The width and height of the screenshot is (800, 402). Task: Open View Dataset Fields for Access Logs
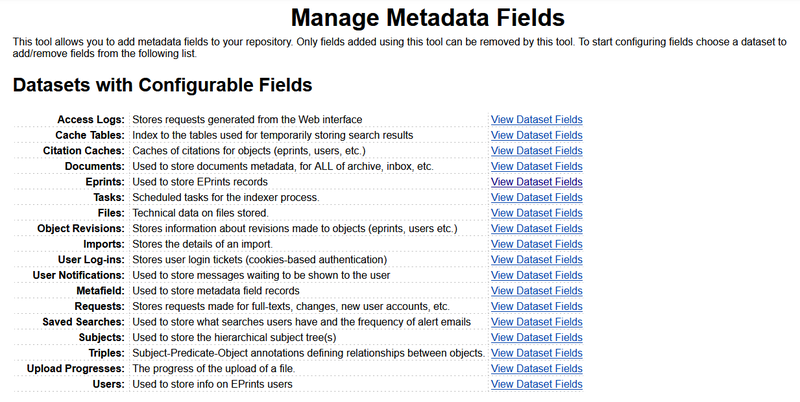536,120
